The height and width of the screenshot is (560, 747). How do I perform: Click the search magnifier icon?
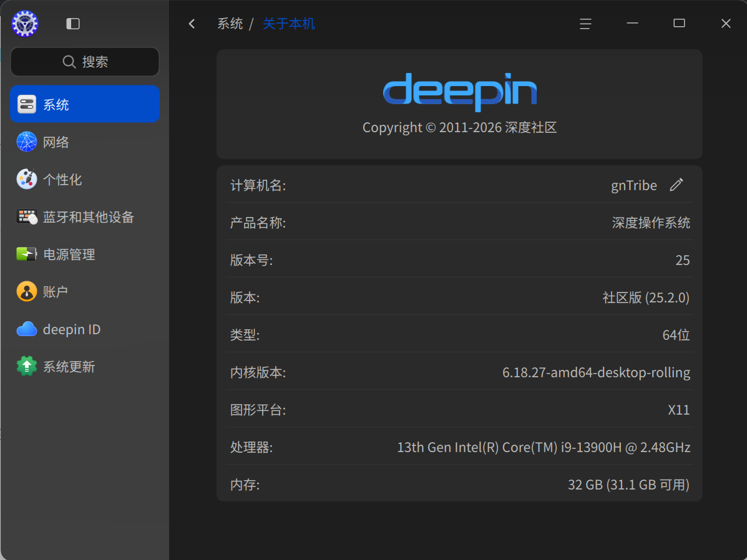69,62
